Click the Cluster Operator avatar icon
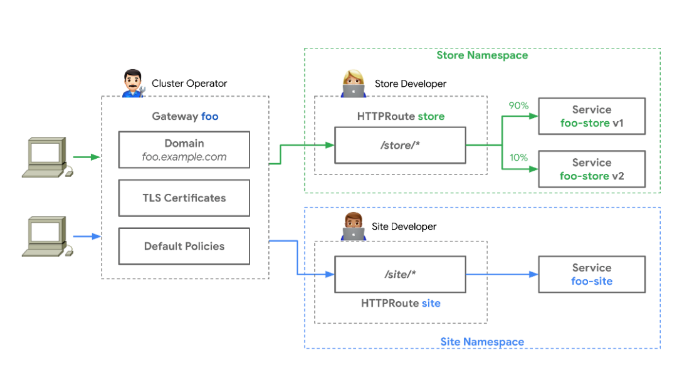The image size is (679, 384). click(x=133, y=83)
